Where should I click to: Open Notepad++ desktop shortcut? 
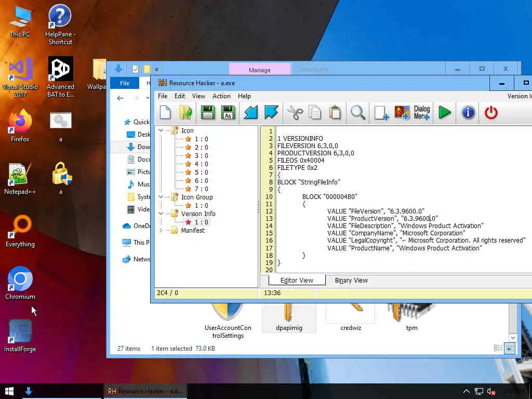pyautogui.click(x=20, y=179)
